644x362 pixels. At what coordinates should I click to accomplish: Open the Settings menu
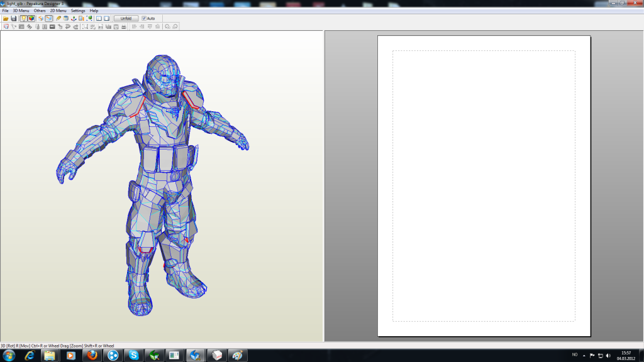77,11
